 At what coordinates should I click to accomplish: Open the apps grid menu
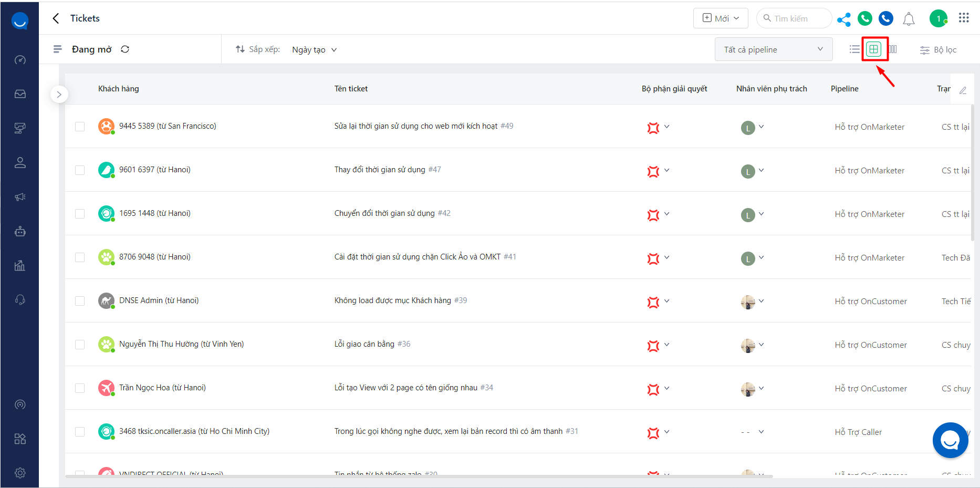(964, 18)
